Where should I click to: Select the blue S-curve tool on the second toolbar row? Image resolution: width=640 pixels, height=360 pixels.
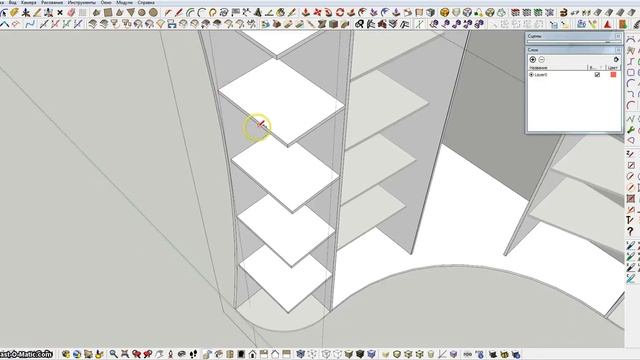[30, 24]
